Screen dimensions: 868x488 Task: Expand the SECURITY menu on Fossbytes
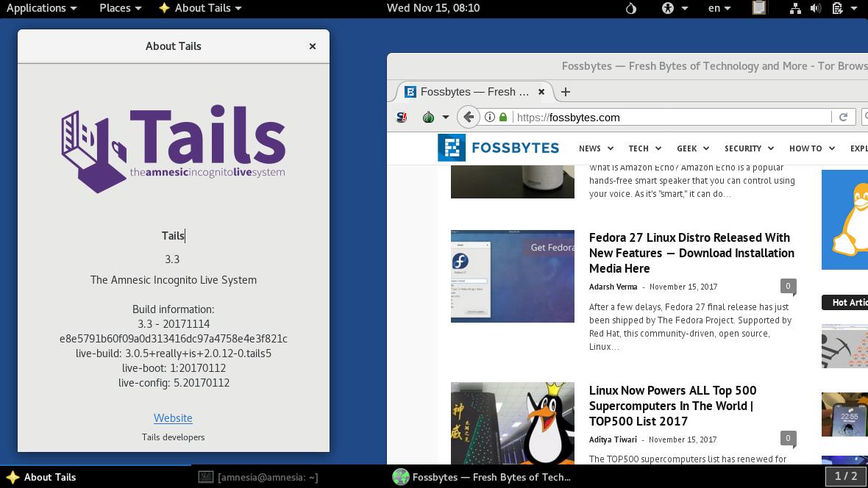coord(749,148)
